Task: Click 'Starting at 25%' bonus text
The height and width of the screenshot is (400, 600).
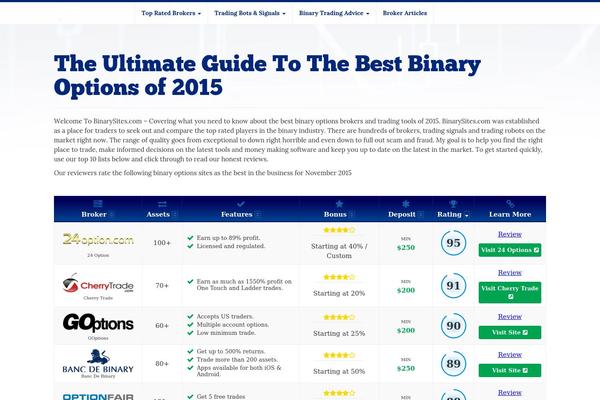Action: point(339,333)
